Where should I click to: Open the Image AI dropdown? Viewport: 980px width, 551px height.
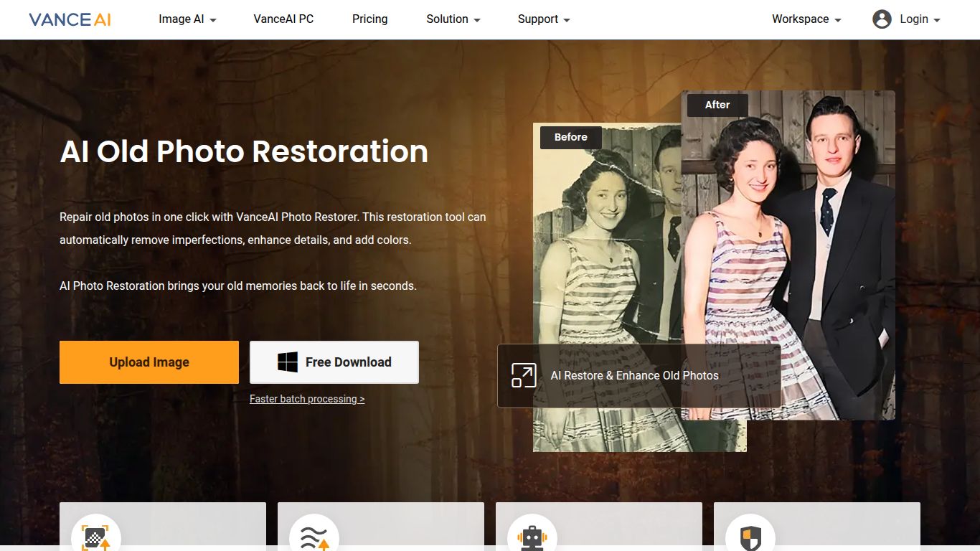pos(187,19)
